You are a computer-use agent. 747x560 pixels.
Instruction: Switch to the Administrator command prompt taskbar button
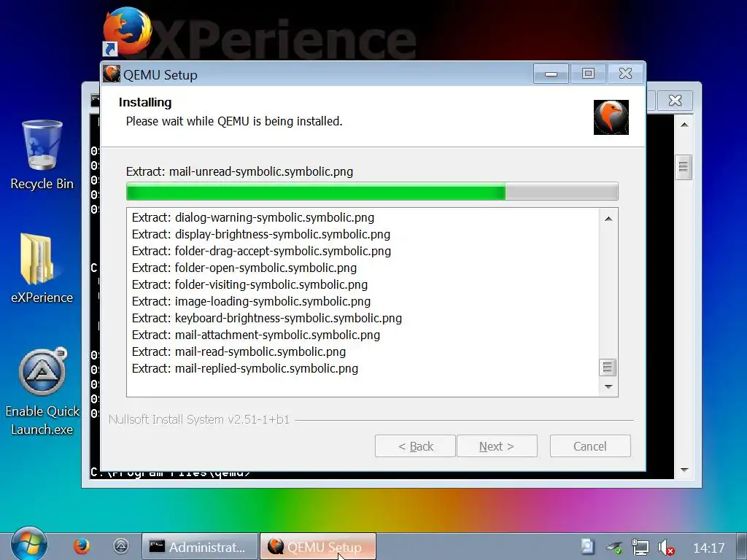tap(200, 547)
